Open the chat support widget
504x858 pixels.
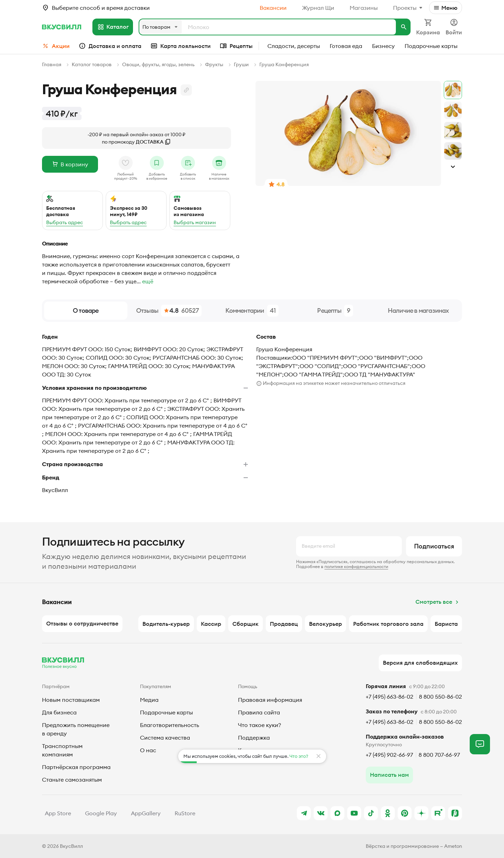[x=480, y=744]
